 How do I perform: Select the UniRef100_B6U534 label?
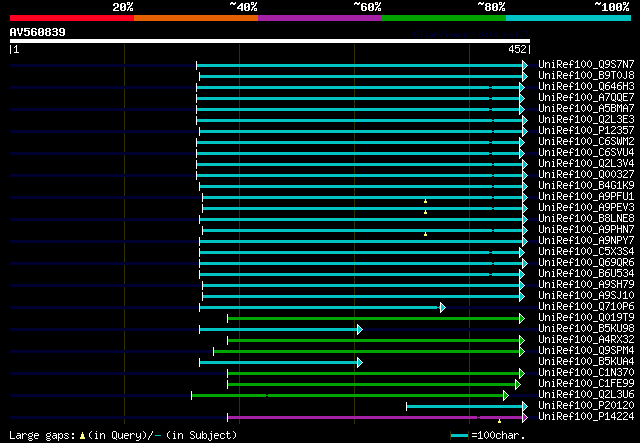(x=586, y=274)
